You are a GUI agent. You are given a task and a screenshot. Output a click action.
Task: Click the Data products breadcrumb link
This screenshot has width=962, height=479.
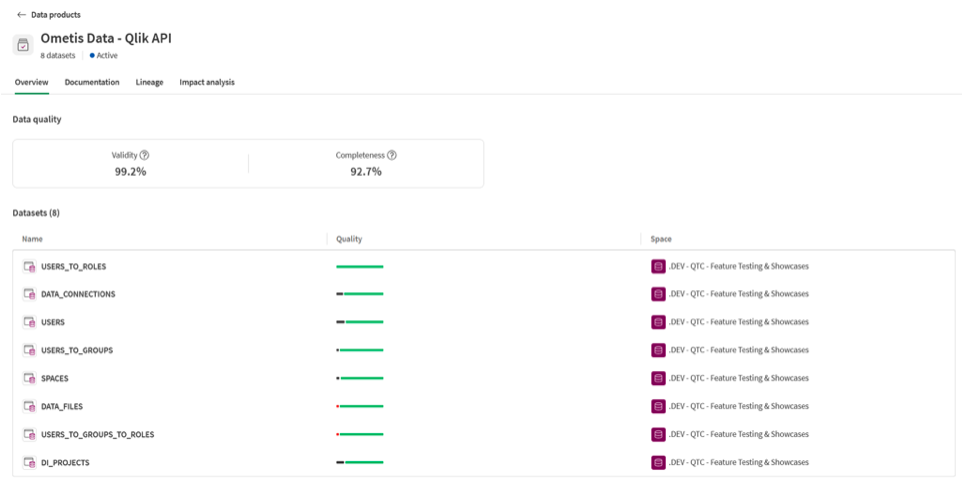tap(56, 15)
